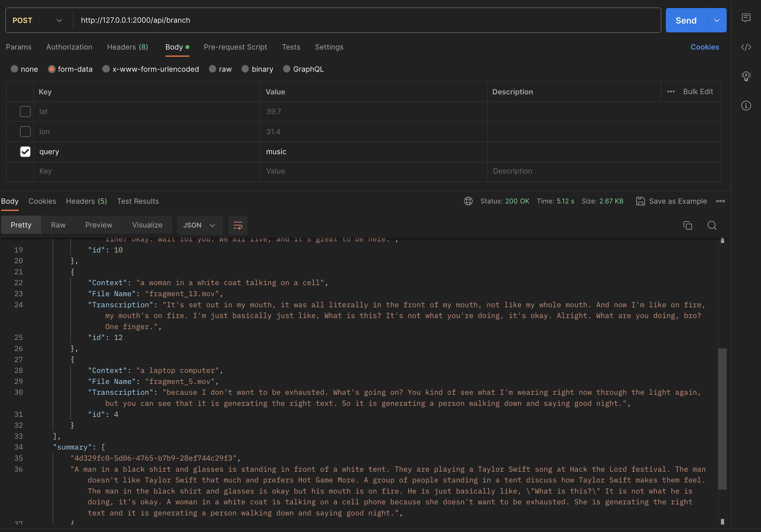Open the JSON format dropdown
The height and width of the screenshot is (532, 761).
coord(199,225)
